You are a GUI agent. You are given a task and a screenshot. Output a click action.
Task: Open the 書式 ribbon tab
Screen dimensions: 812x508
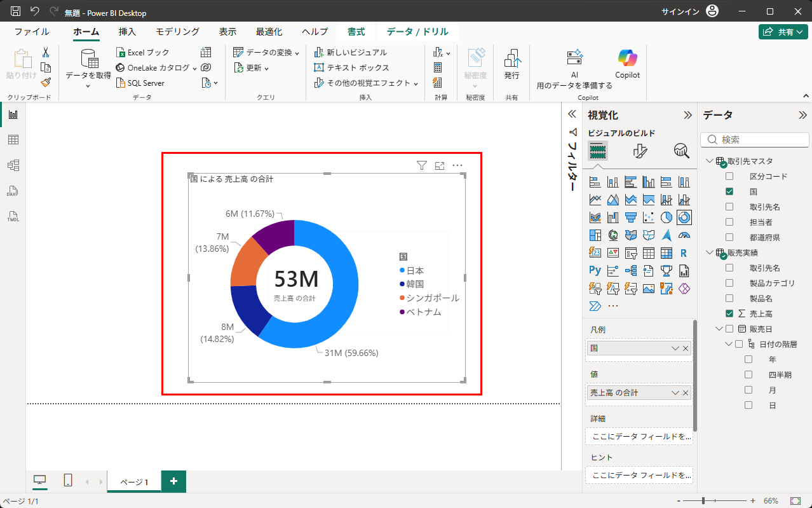(356, 32)
